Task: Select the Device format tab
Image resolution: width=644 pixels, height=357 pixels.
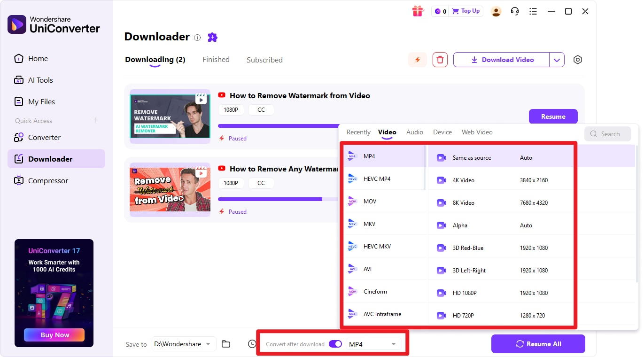Action: click(442, 132)
